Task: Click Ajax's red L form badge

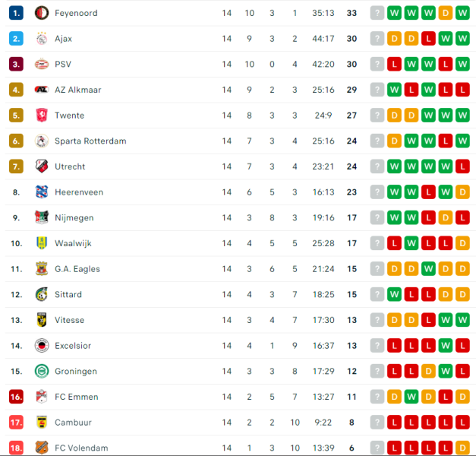Action: point(430,39)
